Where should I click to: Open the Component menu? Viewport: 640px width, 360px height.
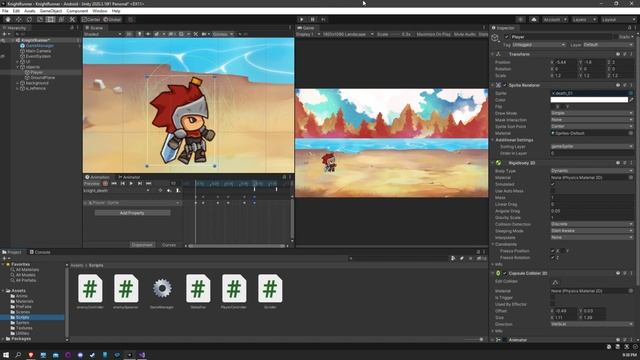tap(77, 11)
